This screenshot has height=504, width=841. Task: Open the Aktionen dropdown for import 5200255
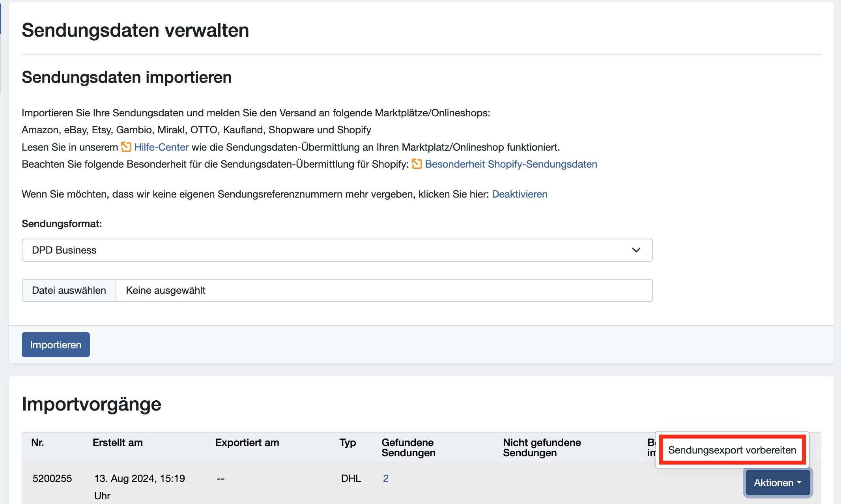tap(777, 483)
